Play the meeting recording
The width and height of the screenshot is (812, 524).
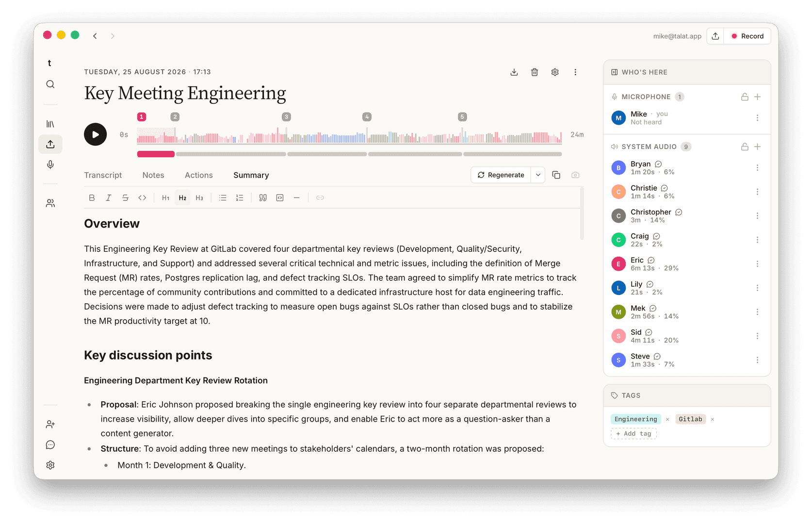tap(96, 134)
